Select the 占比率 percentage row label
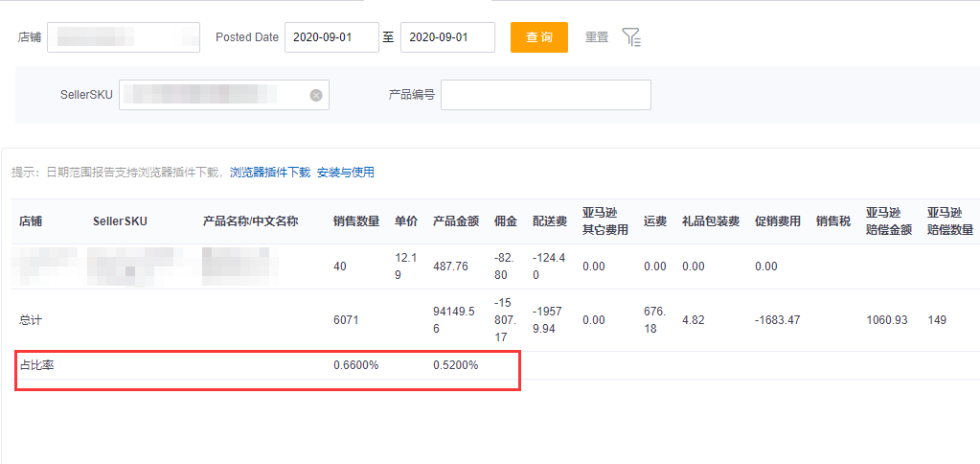 coord(36,365)
